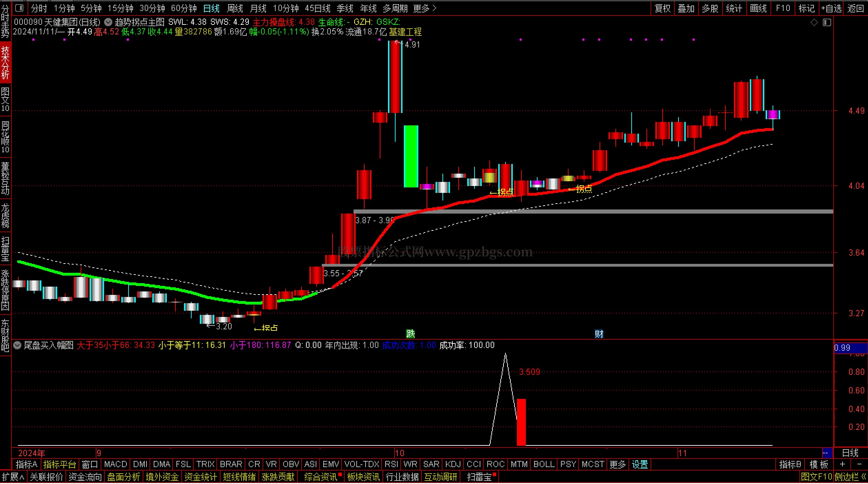Switch to 60分钟 period
Screen dimensions: 868x484
point(184,8)
